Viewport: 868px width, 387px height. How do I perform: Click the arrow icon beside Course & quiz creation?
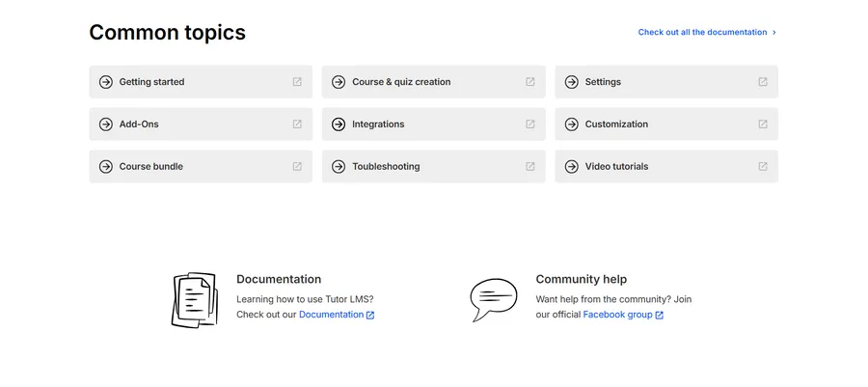(339, 82)
